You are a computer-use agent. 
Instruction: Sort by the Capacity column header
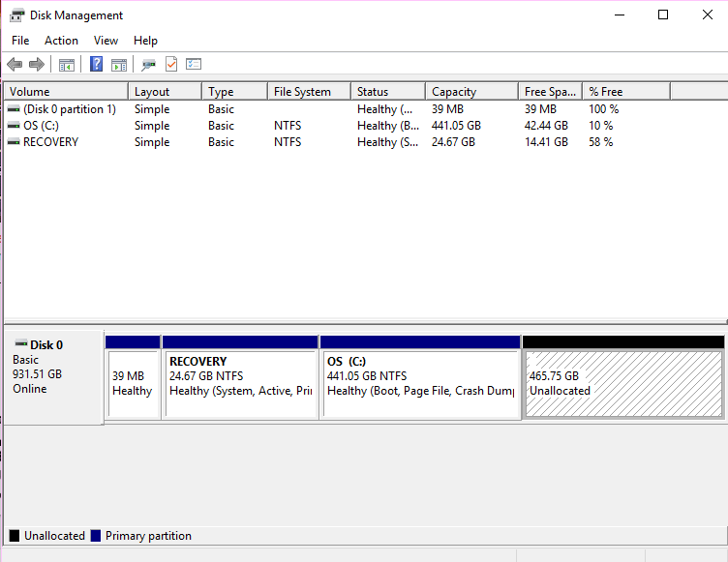pyautogui.click(x=471, y=92)
